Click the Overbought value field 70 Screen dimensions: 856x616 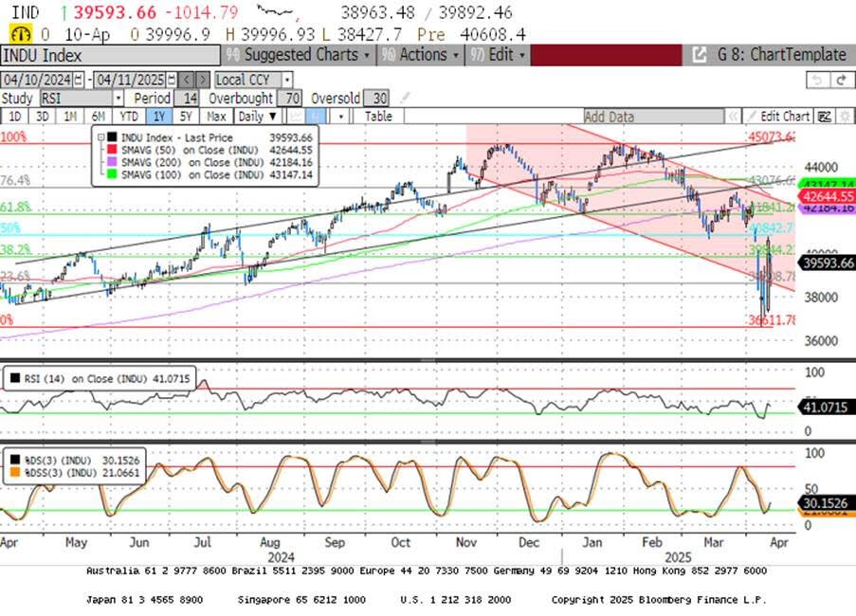(289, 99)
